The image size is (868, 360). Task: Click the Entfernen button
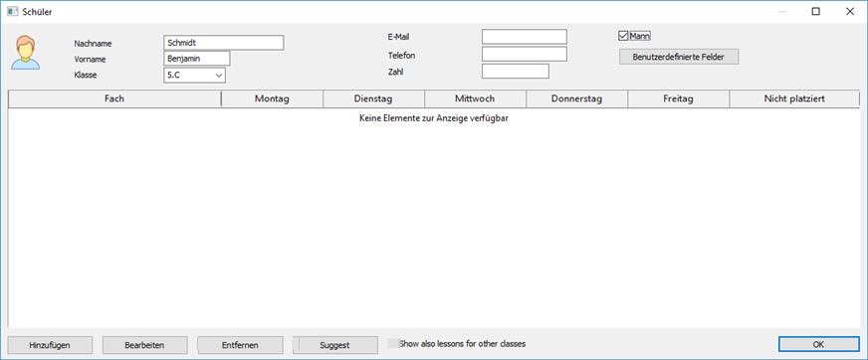coord(240,344)
